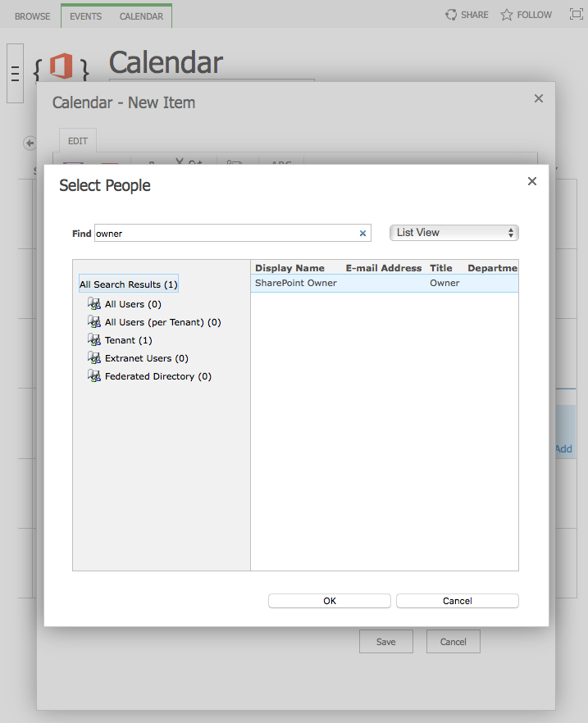Click OK in Select People dialog
This screenshot has width=588, height=723.
pos(330,601)
